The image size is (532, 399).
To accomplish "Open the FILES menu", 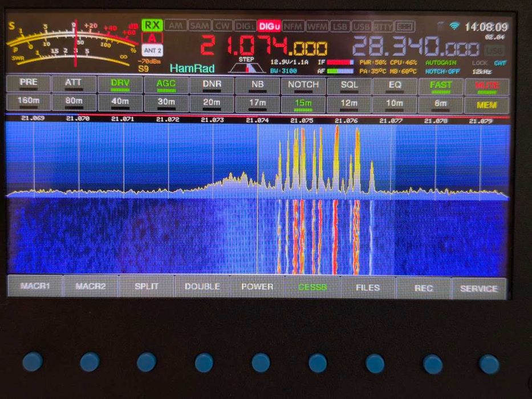I will (x=368, y=288).
